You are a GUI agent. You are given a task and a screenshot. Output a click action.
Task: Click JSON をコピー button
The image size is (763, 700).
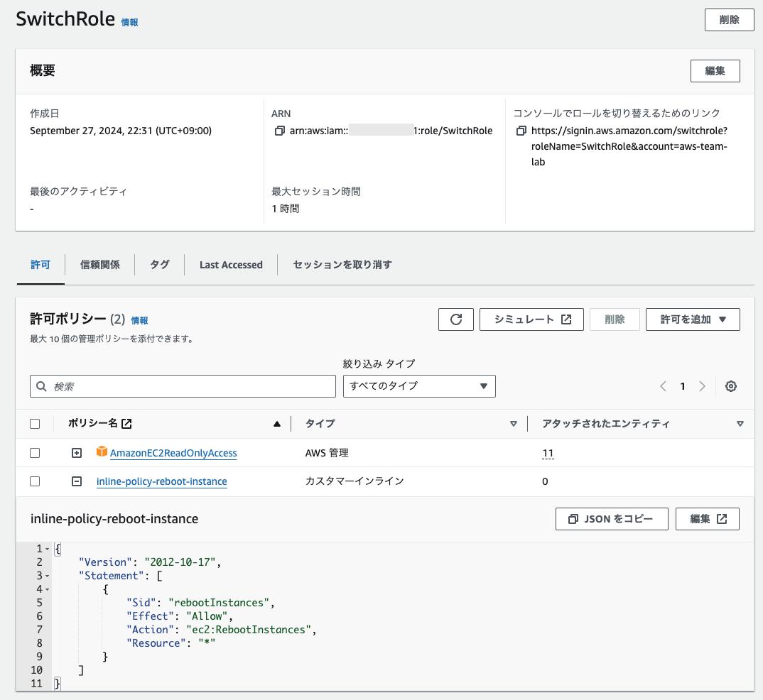coord(612,519)
